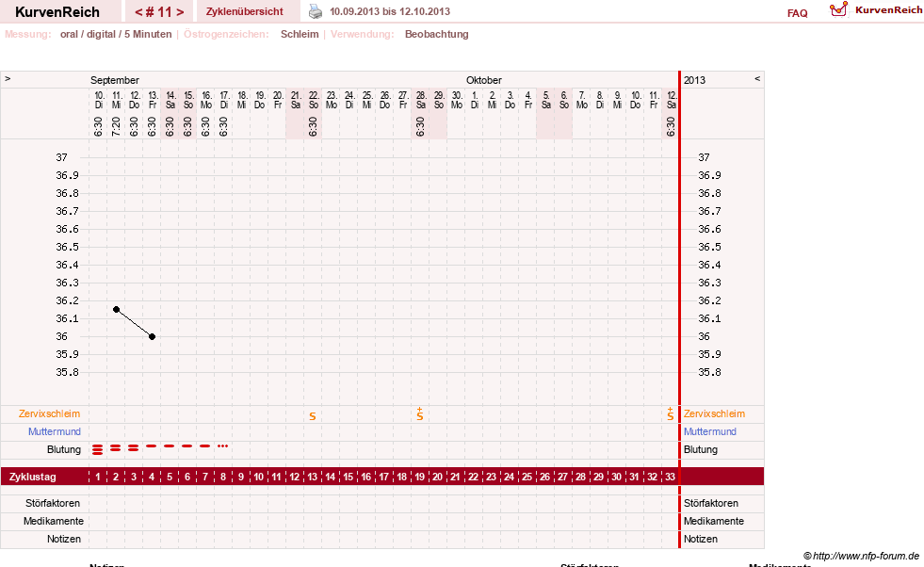Viewport: 924px width, 567px height.
Task: Click the left Notizen row label
Action: (x=64, y=539)
